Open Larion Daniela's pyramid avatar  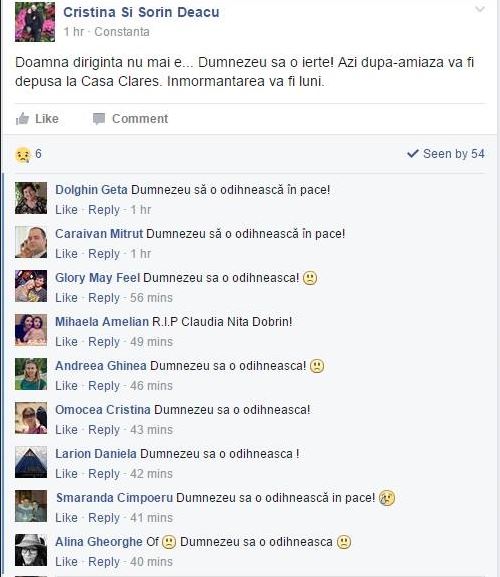31,462
